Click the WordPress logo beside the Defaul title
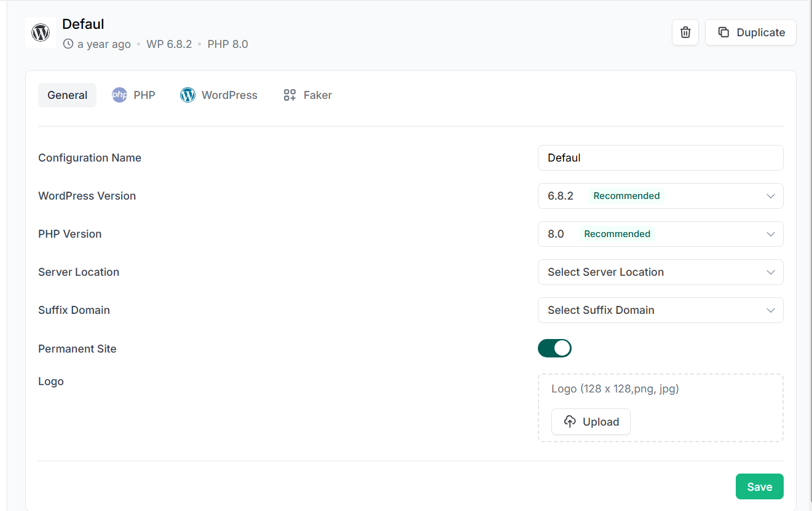The width and height of the screenshot is (812, 511). [x=41, y=33]
